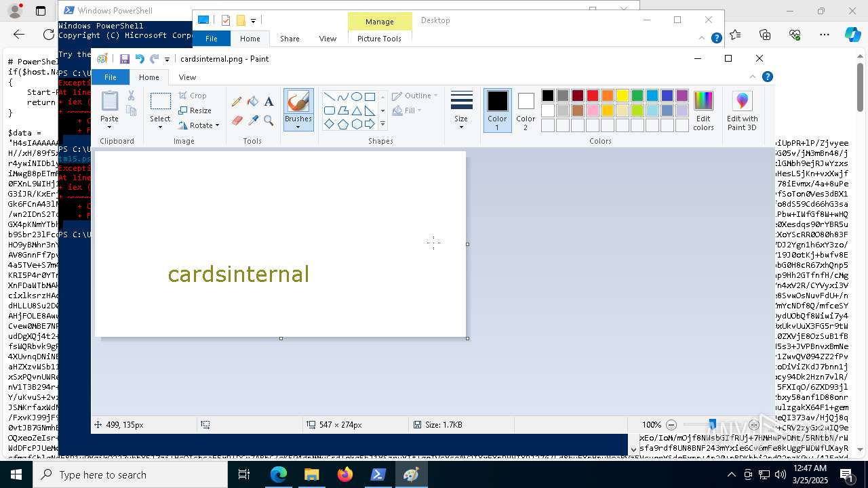Select the Fill with color bucket tool
Image resolution: width=868 pixels, height=488 pixels.
(x=253, y=102)
